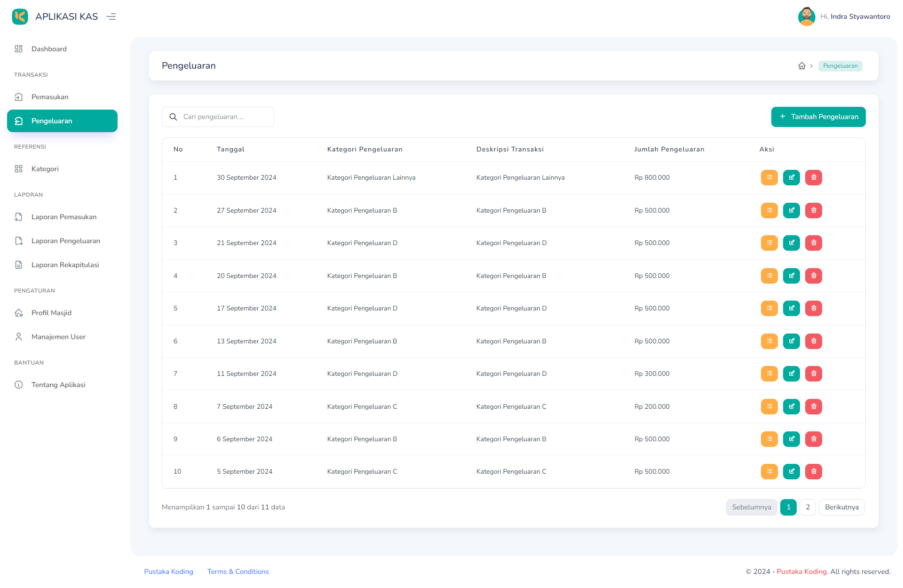The width and height of the screenshot is (903, 588).
Task: Edit the Rp 300.000 expense from 11 September
Action: (791, 373)
